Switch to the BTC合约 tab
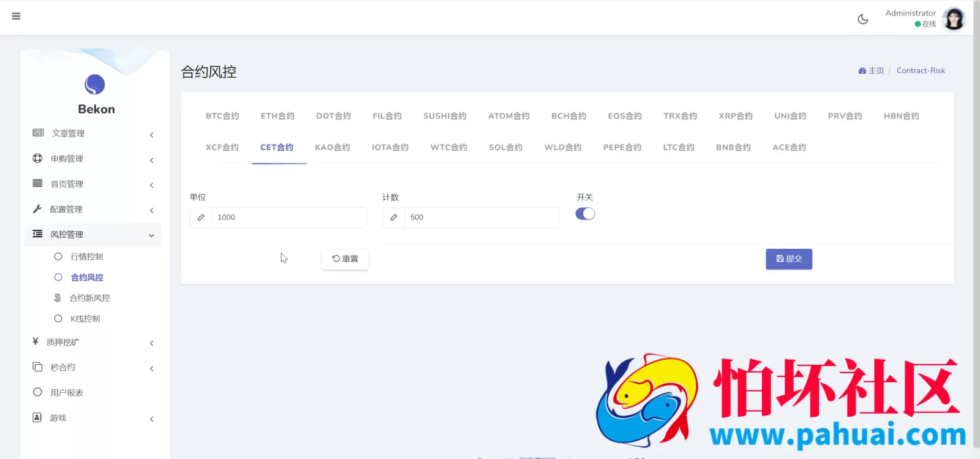This screenshot has height=459, width=980. click(x=222, y=116)
